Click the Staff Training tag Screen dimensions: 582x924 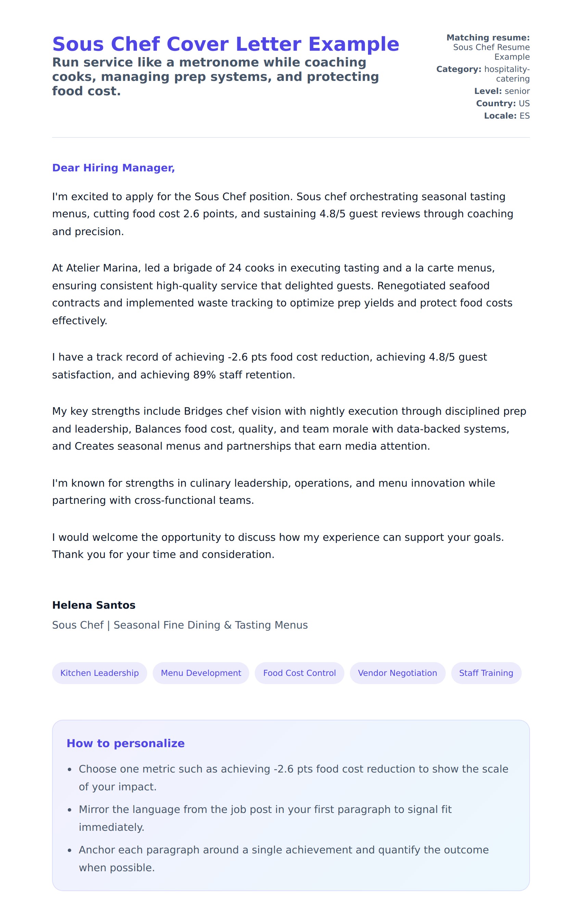coord(486,673)
